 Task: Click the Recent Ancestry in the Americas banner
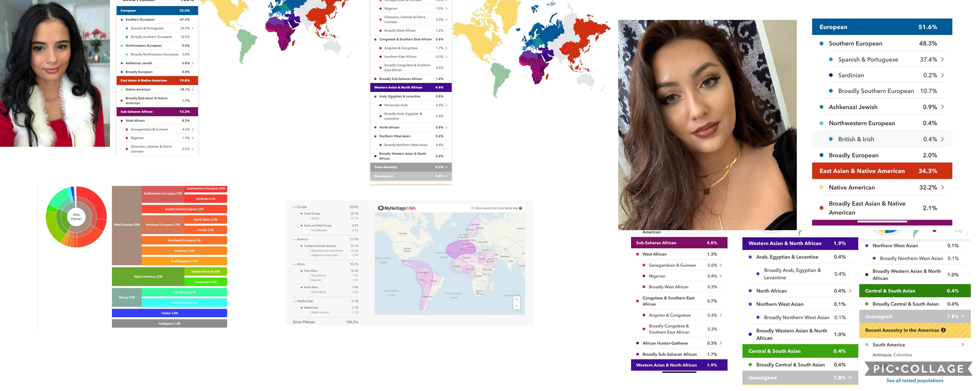[915, 330]
